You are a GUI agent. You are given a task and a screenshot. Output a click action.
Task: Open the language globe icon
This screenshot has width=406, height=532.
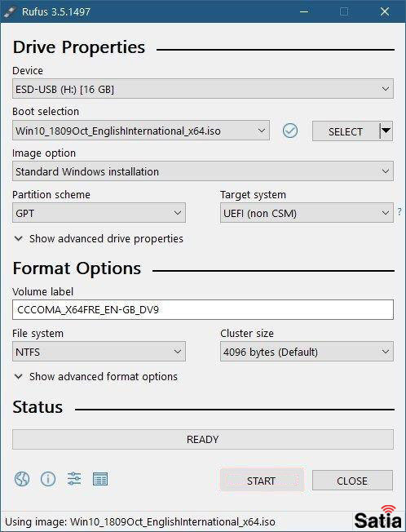[22, 479]
